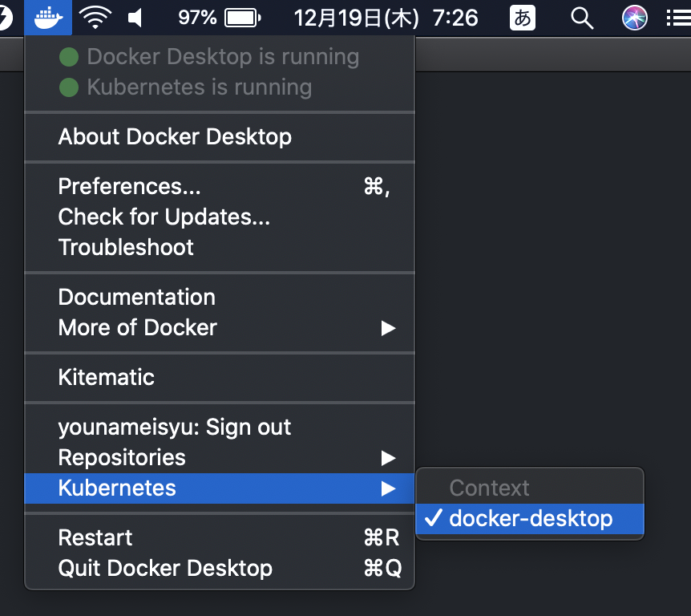Select docker-desktop Kubernetes context
The width and height of the screenshot is (691, 616).
click(x=530, y=519)
